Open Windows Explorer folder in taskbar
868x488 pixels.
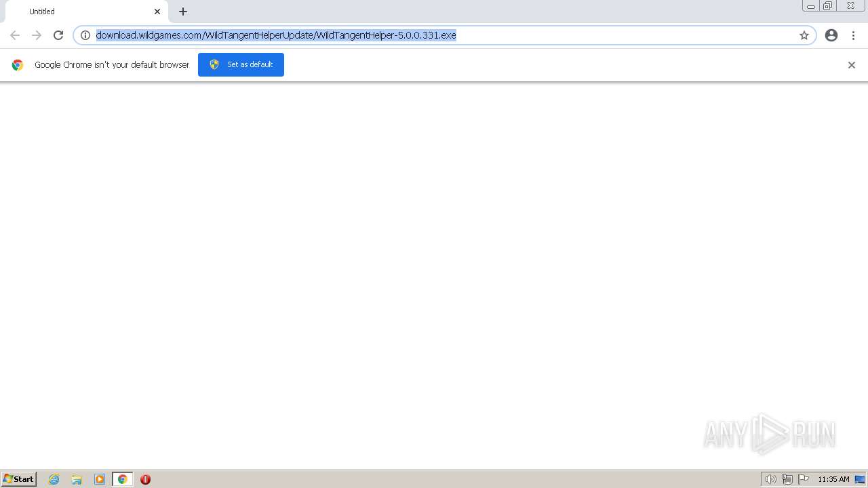coord(77,479)
